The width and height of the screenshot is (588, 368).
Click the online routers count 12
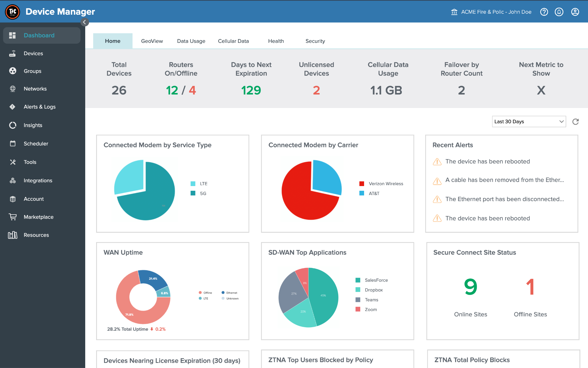(x=172, y=90)
